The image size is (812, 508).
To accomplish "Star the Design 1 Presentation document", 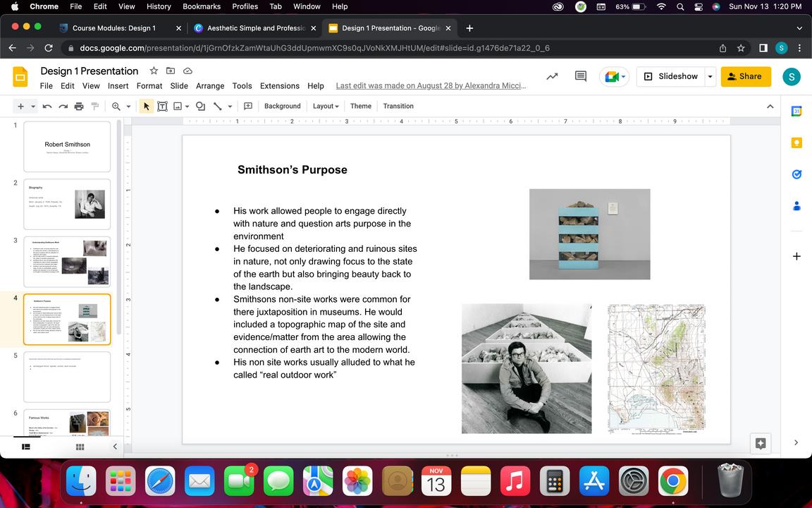I will point(154,71).
